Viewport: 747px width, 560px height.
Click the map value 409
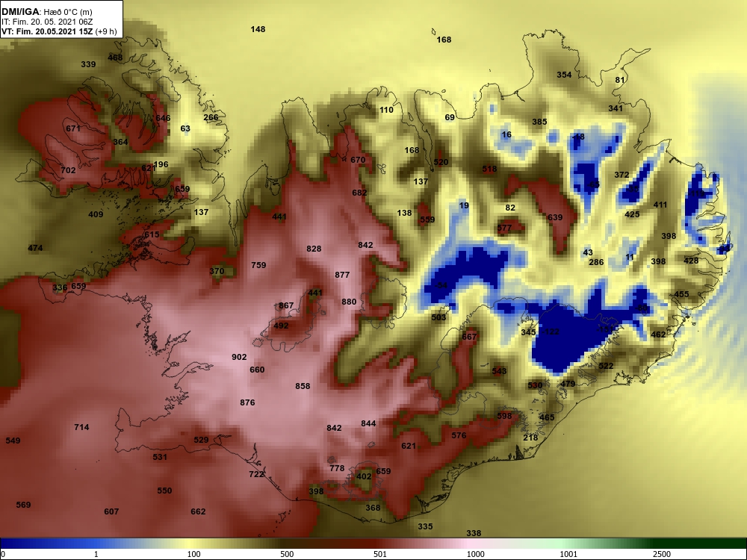96,214
